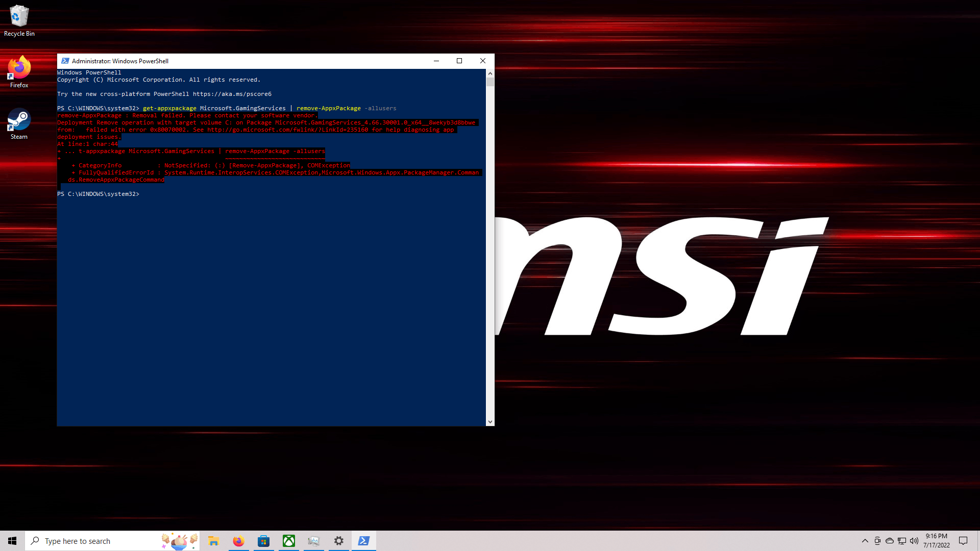
Task: Open the PowerShell title bar icon system menu
Action: pos(65,61)
